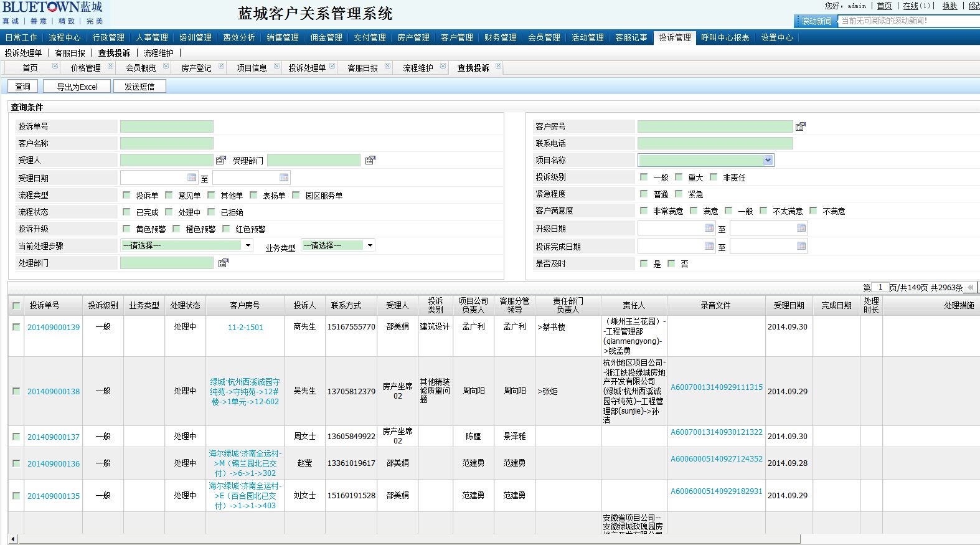Close the 价格管理 tab
980x545 pixels.
[110, 65]
